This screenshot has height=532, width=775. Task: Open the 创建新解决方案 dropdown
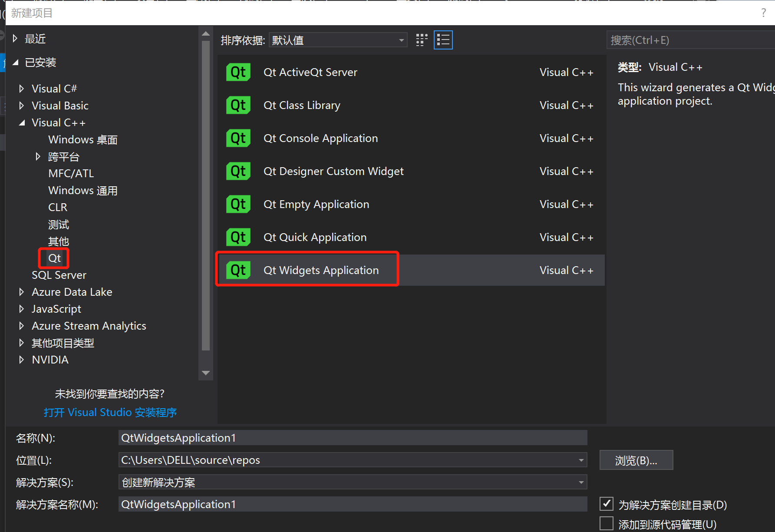coord(581,482)
